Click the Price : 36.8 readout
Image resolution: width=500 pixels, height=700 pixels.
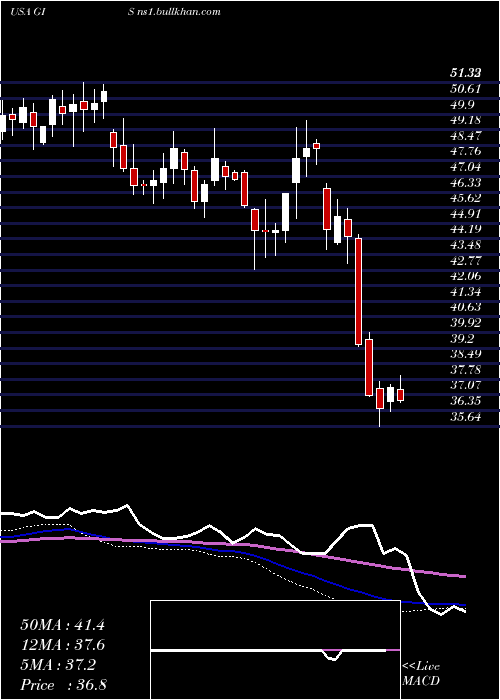[63, 685]
